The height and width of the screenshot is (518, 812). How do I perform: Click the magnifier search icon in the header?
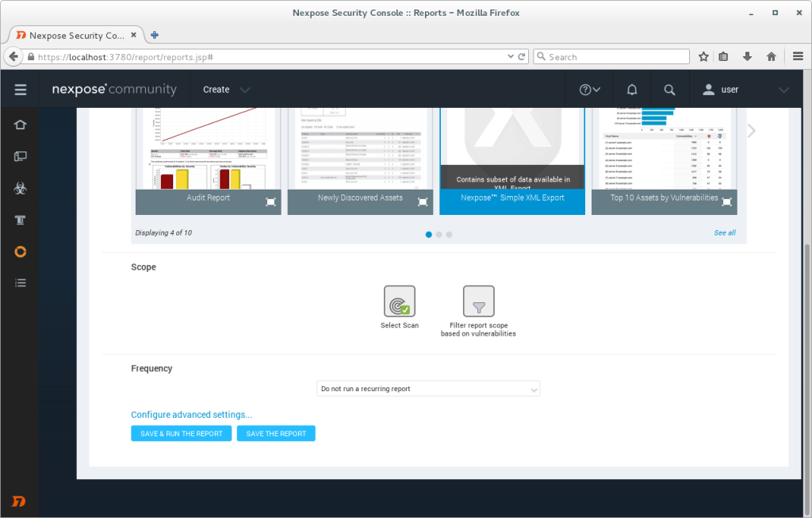tap(669, 89)
